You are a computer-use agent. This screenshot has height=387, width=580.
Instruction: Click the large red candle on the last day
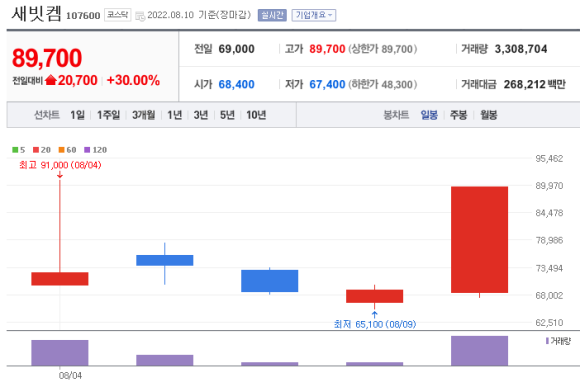coord(479,239)
